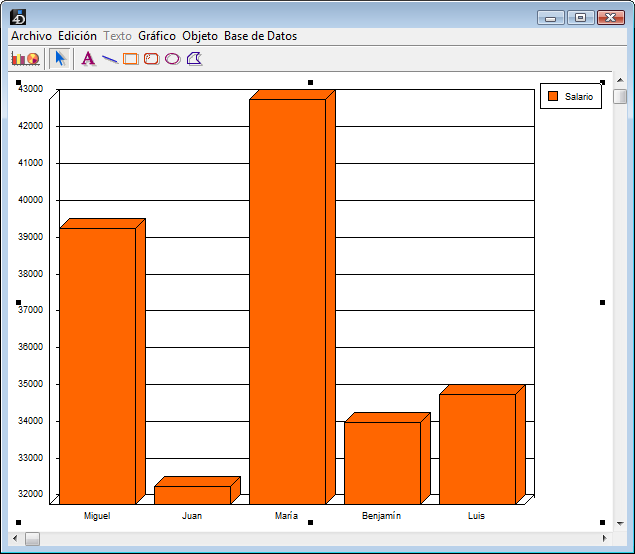This screenshot has width=635, height=554.
Task: Open the Edición menu
Action: (x=77, y=36)
